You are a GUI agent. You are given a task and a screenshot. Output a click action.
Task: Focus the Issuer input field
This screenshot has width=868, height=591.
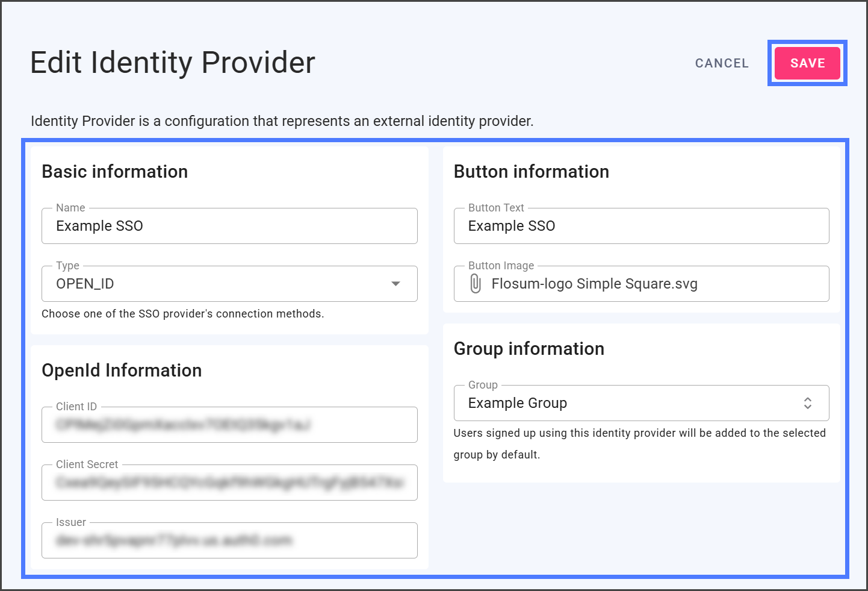click(x=229, y=540)
